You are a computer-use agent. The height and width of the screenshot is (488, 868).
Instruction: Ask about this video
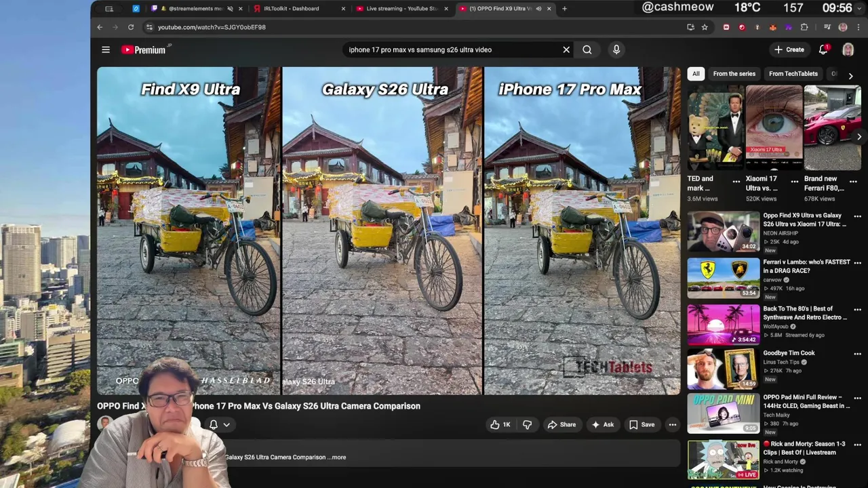[x=603, y=425]
